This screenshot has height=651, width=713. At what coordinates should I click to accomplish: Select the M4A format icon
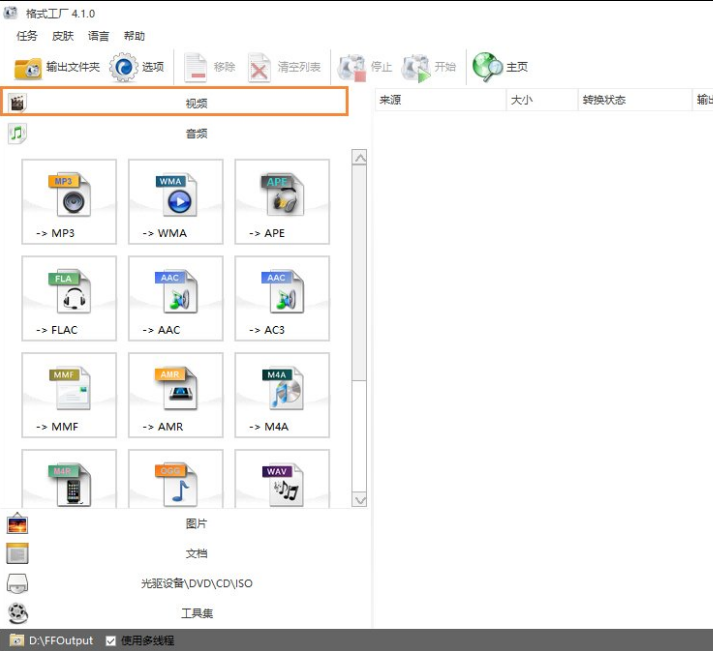pos(282,395)
